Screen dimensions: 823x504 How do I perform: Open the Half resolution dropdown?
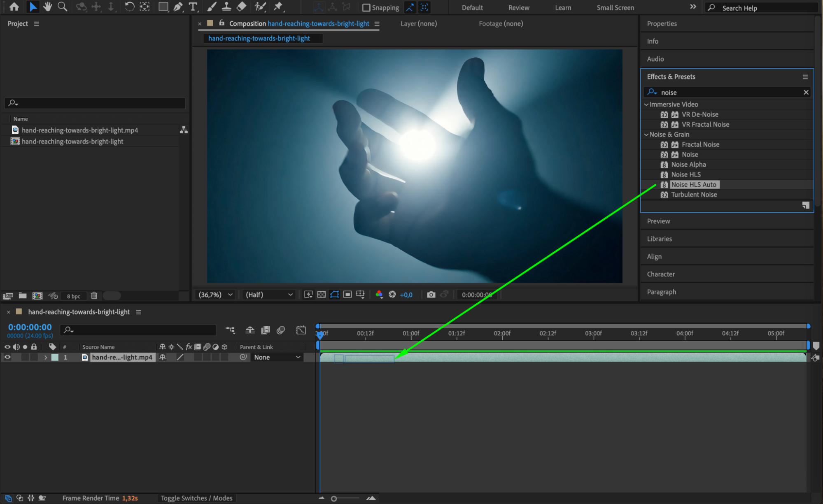click(269, 295)
